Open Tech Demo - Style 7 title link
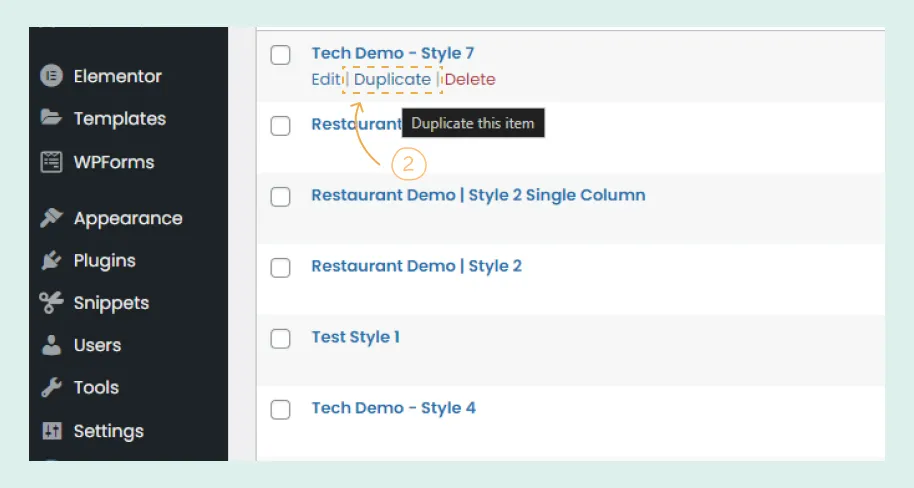The height and width of the screenshot is (488, 914). click(393, 53)
